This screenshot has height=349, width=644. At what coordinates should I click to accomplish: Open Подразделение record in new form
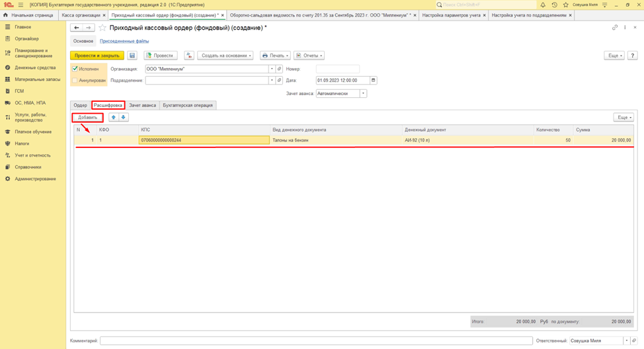(x=279, y=81)
